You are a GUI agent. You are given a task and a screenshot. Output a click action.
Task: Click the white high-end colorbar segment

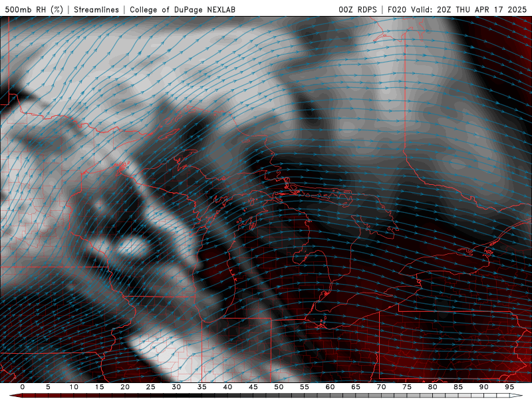(516, 396)
